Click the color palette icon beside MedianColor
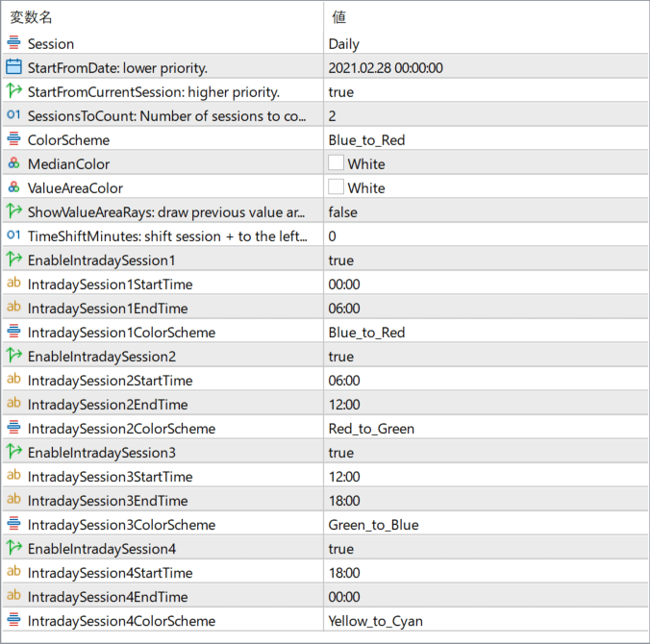 pos(13,163)
